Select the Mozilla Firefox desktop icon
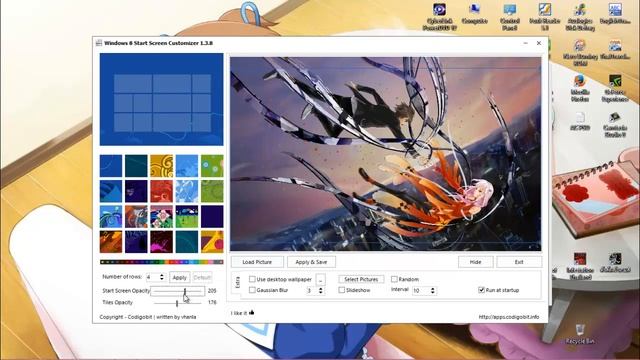This screenshot has width=640, height=360. click(580, 88)
